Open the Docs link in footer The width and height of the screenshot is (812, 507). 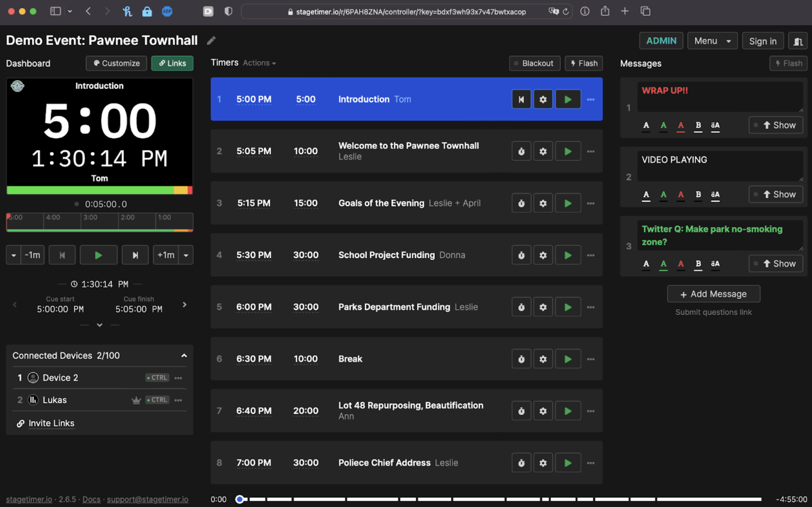(91, 500)
